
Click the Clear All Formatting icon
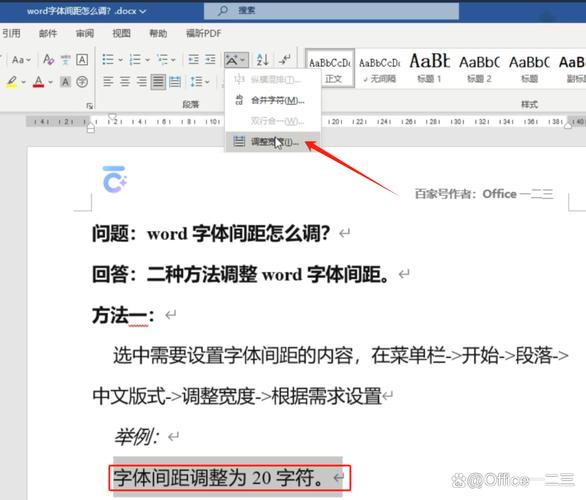point(49,59)
